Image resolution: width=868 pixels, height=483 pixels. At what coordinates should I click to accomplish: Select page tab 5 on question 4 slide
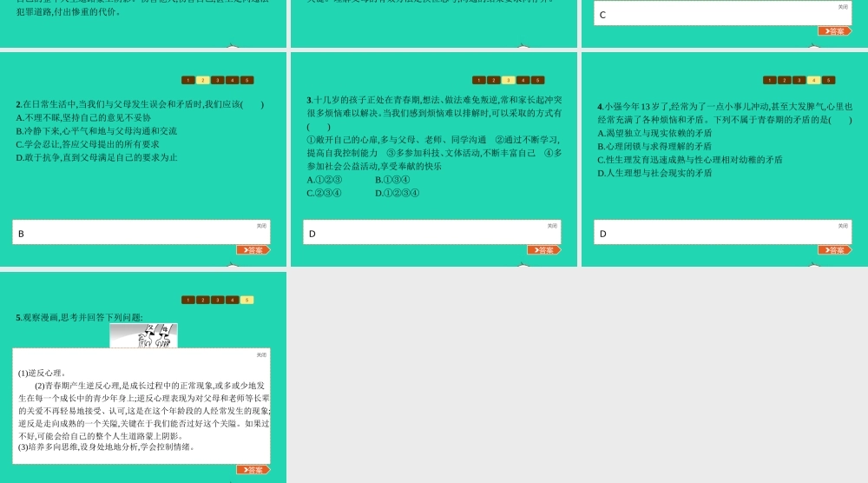point(828,80)
